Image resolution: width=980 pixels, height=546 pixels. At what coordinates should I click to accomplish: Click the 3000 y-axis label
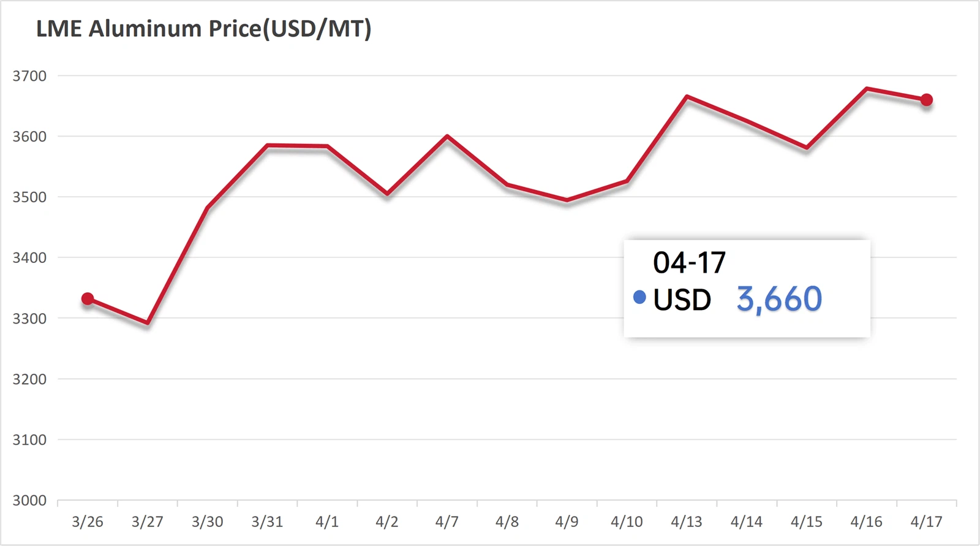coord(29,501)
